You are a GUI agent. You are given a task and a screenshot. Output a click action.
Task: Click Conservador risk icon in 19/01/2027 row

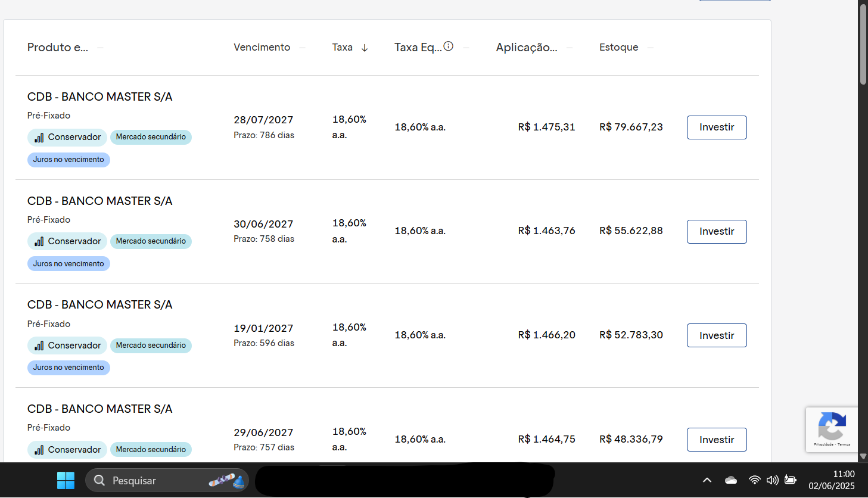(x=39, y=346)
